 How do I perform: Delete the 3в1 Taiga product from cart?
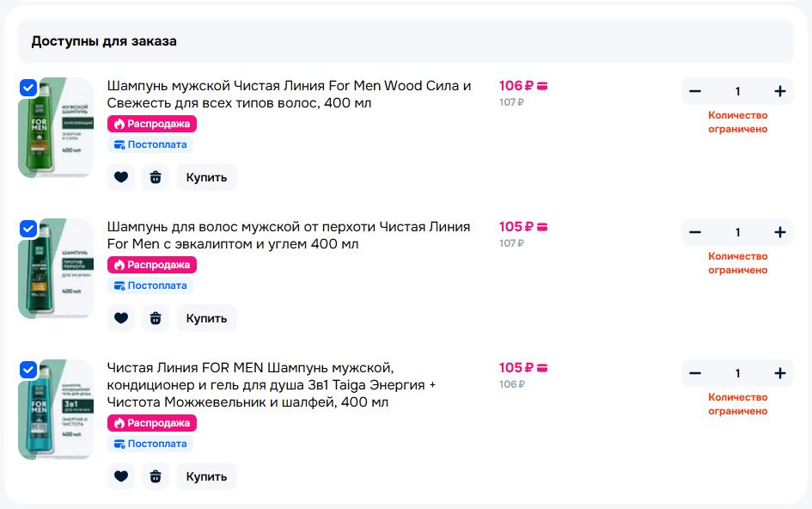click(155, 476)
